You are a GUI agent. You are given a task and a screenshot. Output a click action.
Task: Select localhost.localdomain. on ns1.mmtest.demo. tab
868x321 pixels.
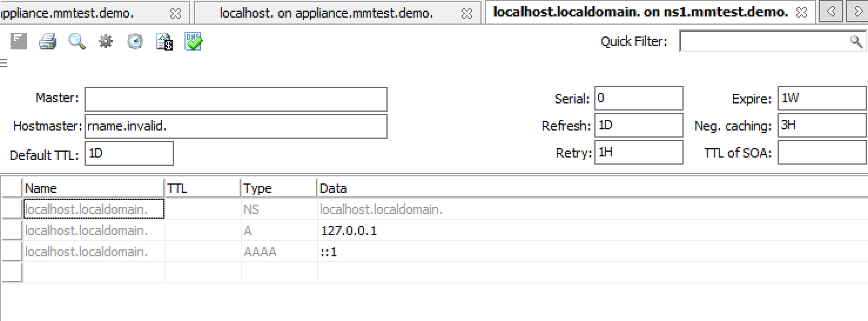point(640,12)
